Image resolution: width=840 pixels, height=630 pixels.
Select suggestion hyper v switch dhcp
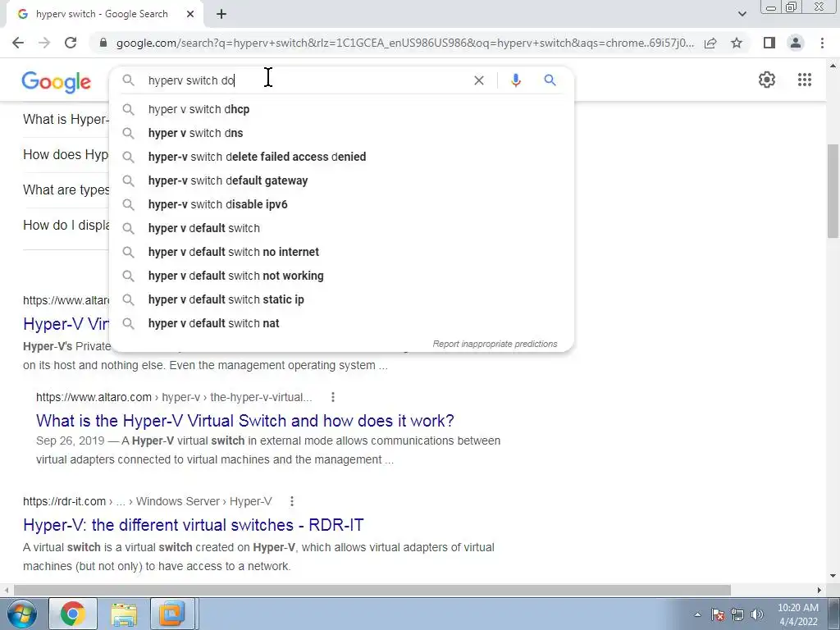point(341,109)
